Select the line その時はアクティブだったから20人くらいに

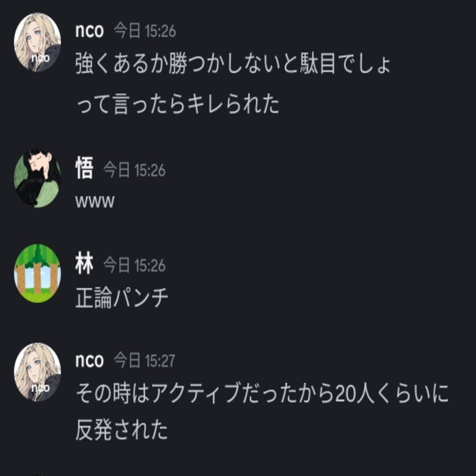[262, 393]
